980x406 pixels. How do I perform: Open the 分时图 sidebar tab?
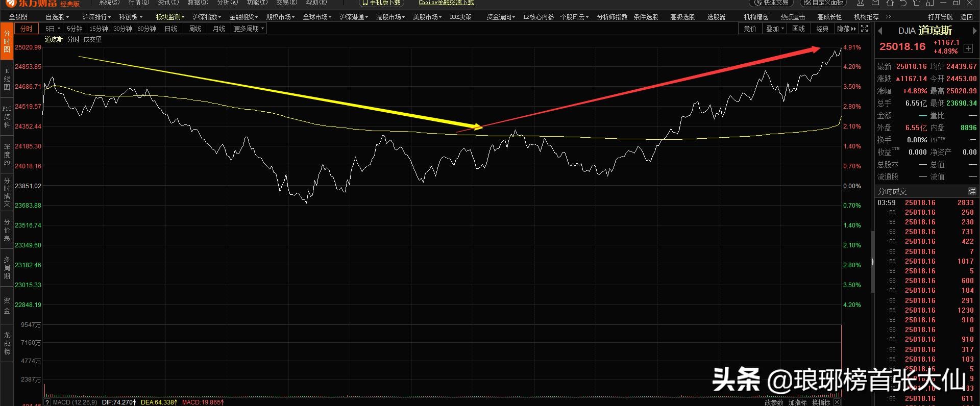(7, 41)
